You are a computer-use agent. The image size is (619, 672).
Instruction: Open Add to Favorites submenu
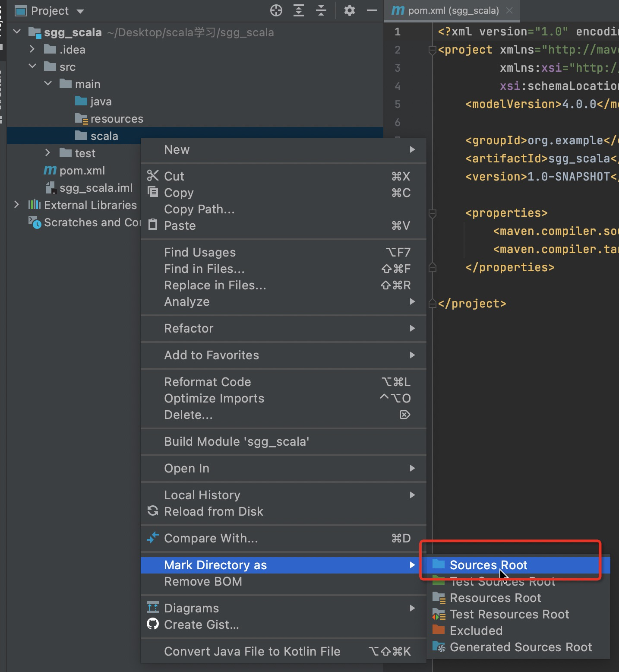click(x=284, y=355)
